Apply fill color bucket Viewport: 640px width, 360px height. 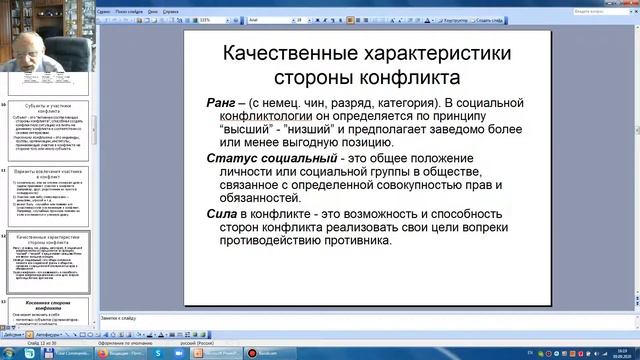tap(138, 335)
